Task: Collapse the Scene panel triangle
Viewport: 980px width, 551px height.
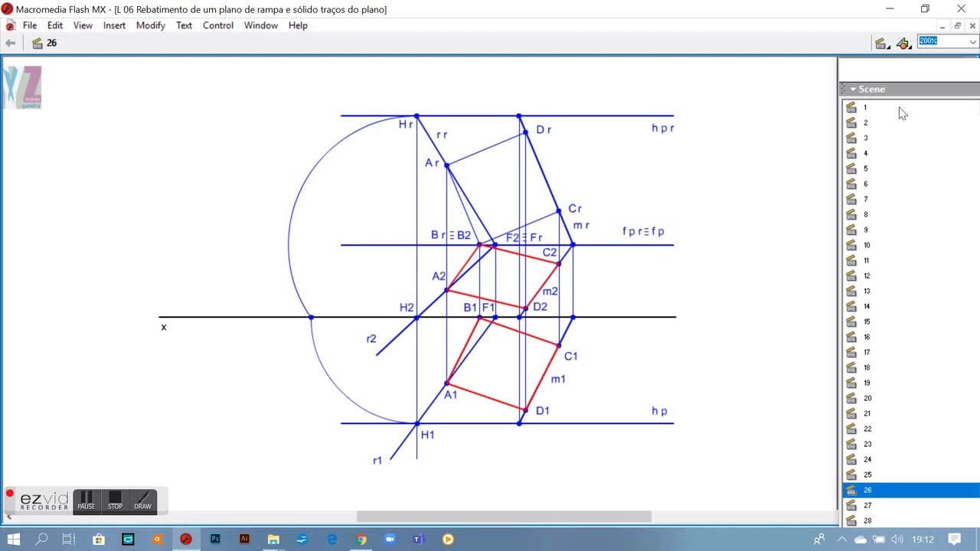Action: (x=853, y=90)
